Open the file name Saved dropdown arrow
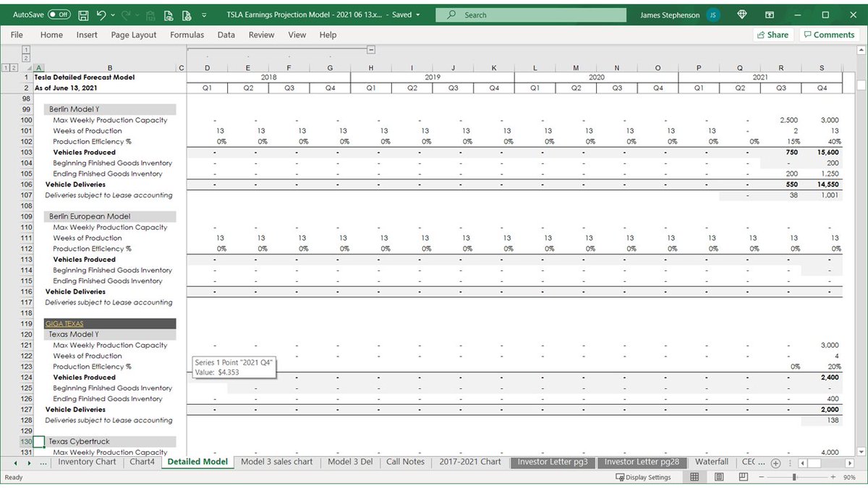 [x=418, y=14]
